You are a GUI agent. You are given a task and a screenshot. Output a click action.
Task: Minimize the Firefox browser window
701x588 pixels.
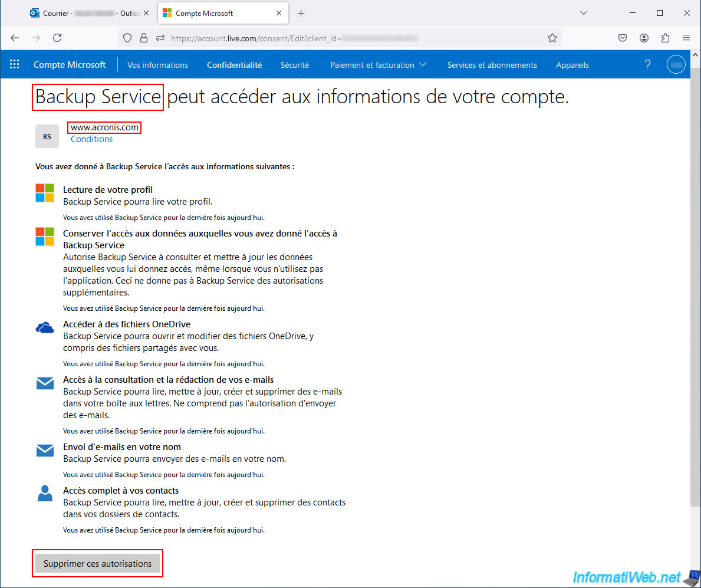[x=632, y=13]
